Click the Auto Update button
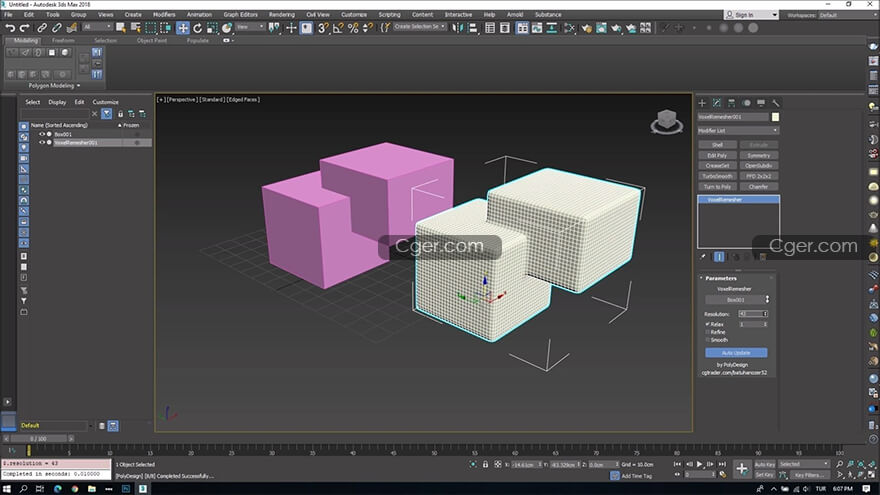Viewport: 880px width, 495px height. pyautogui.click(x=736, y=352)
